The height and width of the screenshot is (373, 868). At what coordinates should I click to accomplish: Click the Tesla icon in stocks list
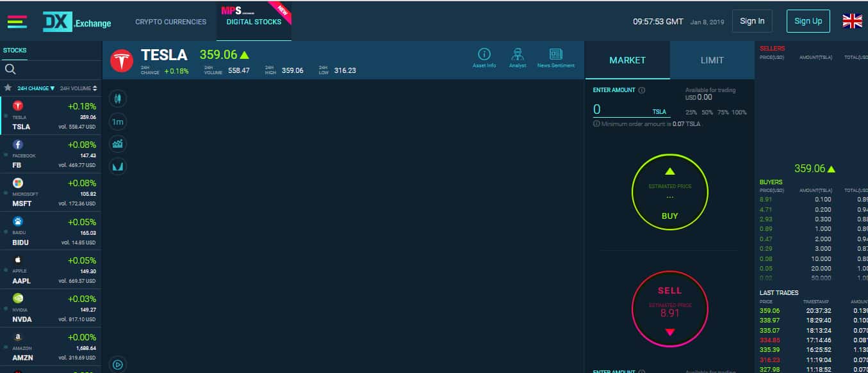click(18, 106)
